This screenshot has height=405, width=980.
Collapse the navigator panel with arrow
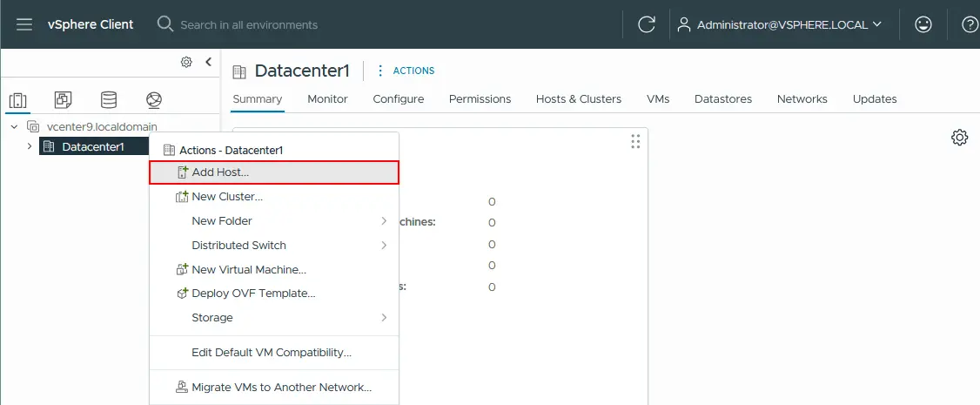(x=209, y=62)
